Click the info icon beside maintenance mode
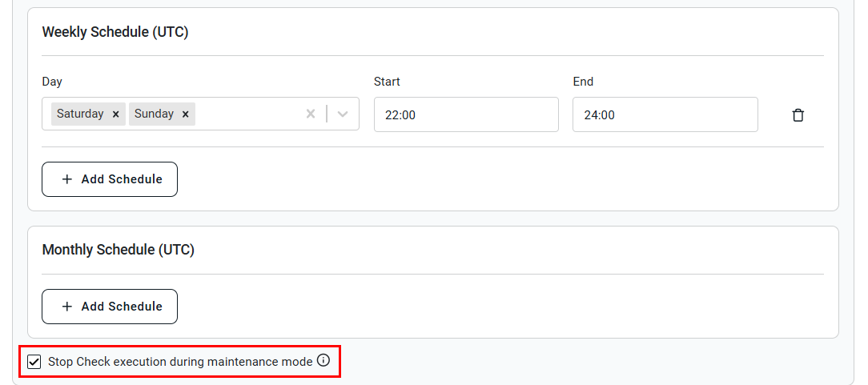This screenshot has width=868, height=385. [x=323, y=361]
